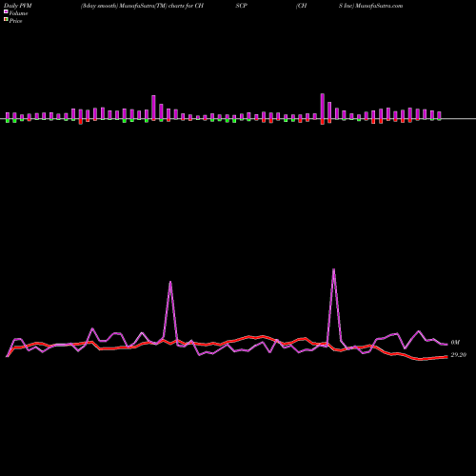The height and width of the screenshot is (476, 476).
Task: Select the Volume legend label
Action: (18, 13)
